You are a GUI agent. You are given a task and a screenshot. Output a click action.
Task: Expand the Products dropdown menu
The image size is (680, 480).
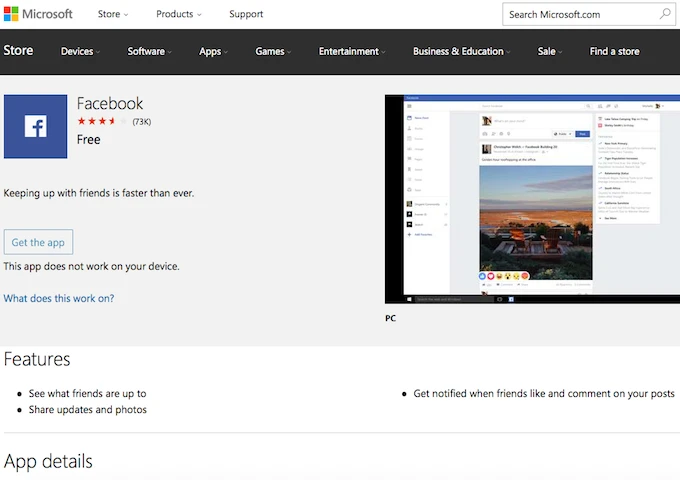[x=178, y=14]
